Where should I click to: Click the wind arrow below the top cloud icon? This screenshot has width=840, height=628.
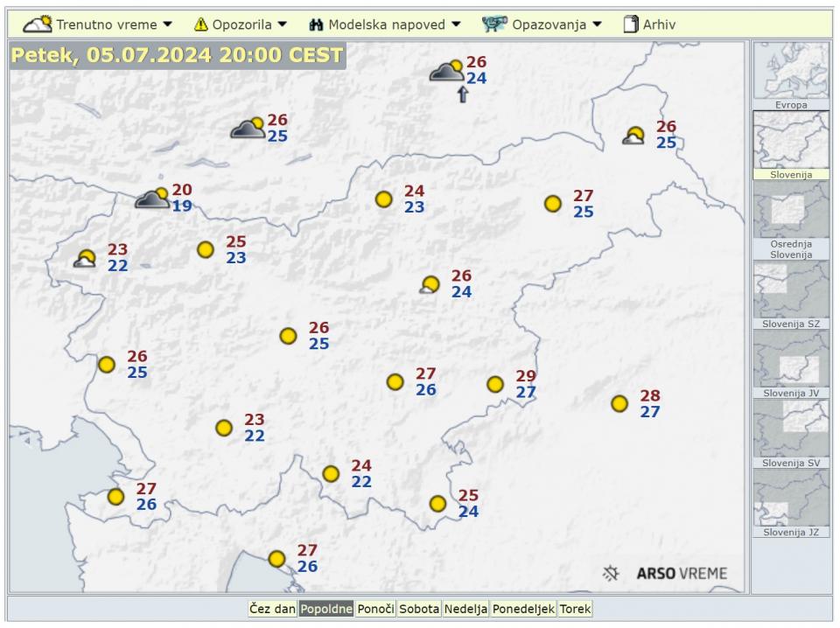coord(463,94)
